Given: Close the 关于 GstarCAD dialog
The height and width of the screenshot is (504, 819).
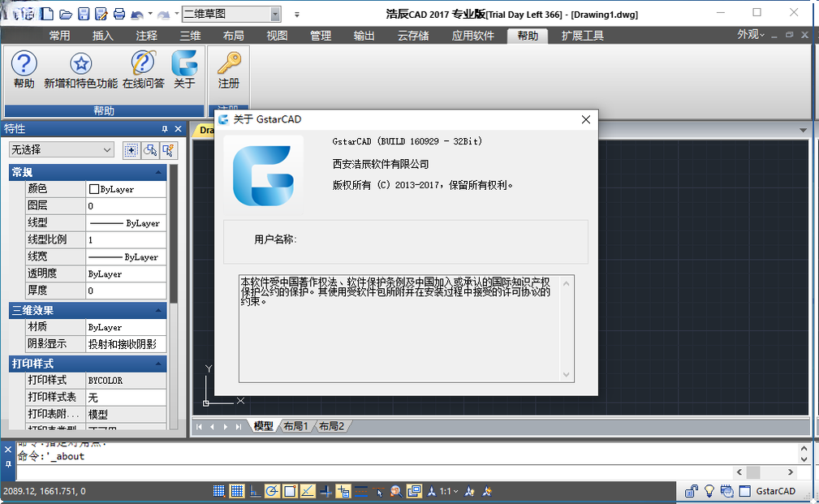Looking at the screenshot, I should 586,119.
